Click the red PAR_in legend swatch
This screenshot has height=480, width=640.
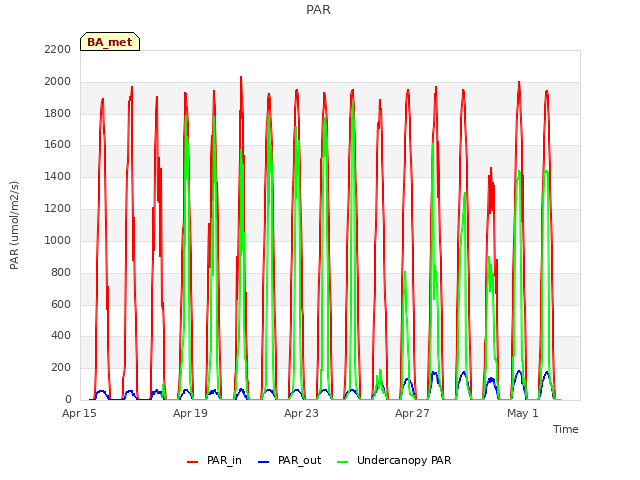click(x=192, y=462)
